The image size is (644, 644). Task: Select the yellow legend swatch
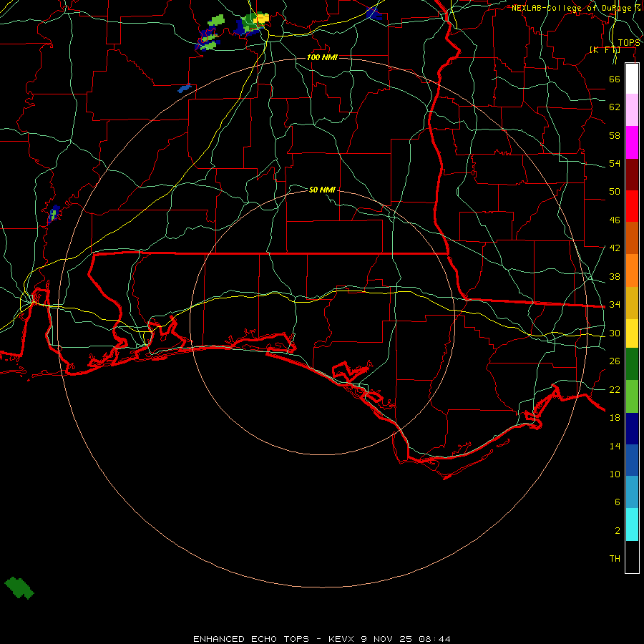click(632, 333)
